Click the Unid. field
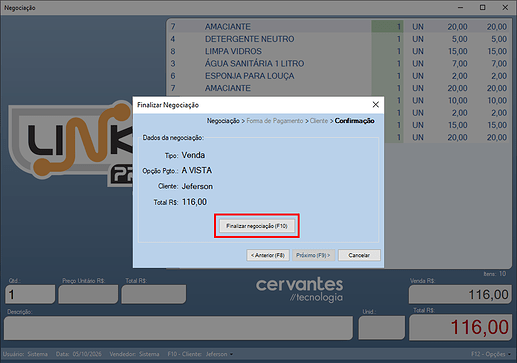The image size is (517, 363). 382,328
